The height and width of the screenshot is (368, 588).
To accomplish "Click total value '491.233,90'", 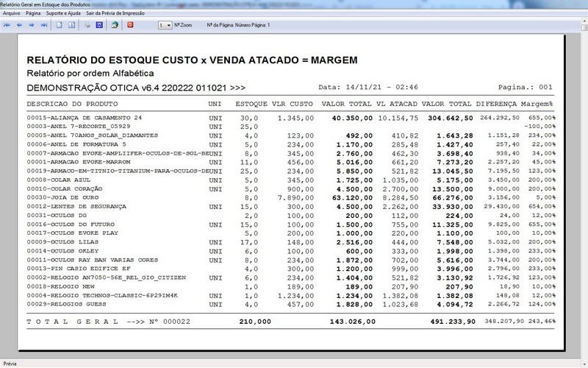I will point(453,322).
